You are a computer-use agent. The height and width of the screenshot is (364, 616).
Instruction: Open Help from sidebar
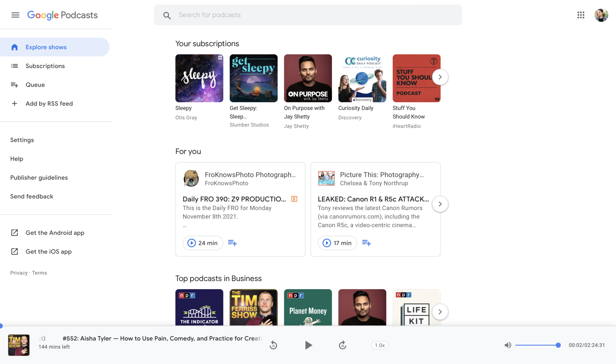point(17,159)
